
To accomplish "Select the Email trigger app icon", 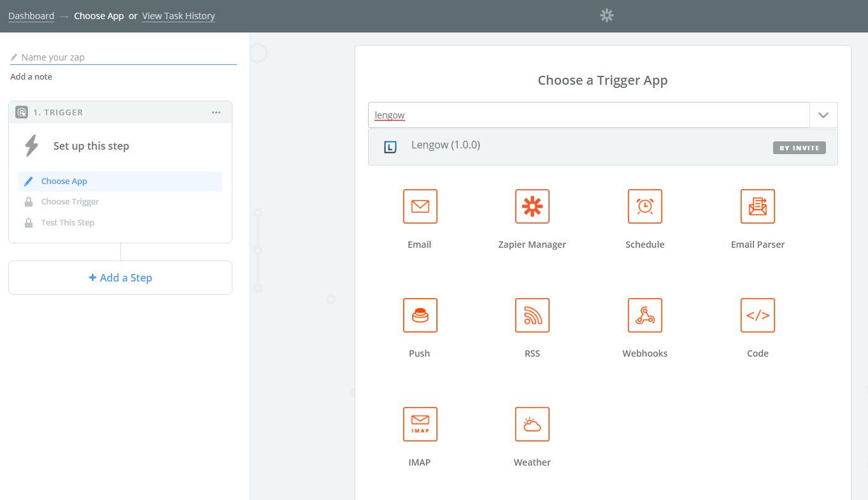I will [x=420, y=206].
